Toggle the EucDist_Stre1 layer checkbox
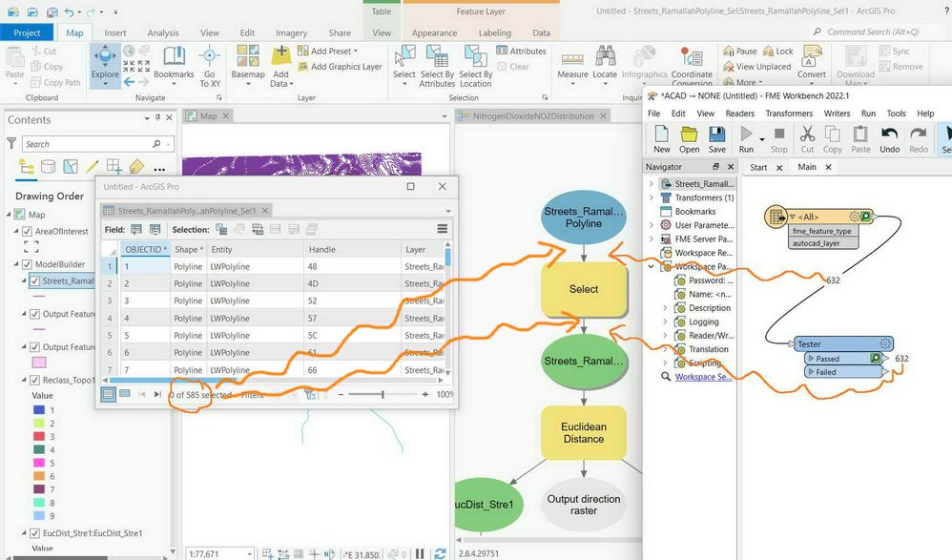Image resolution: width=952 pixels, height=560 pixels. coord(34,533)
